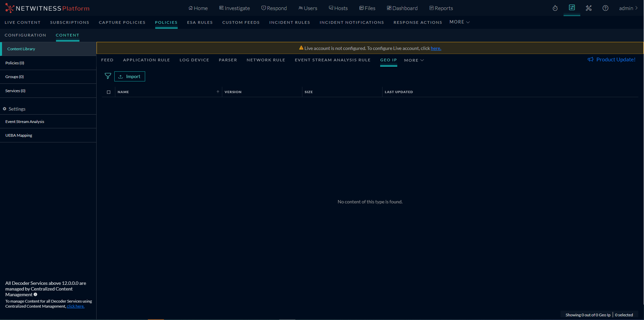This screenshot has width=644, height=320.
Task: Click the filter funnel icon above the table
Action: pos(108,76)
